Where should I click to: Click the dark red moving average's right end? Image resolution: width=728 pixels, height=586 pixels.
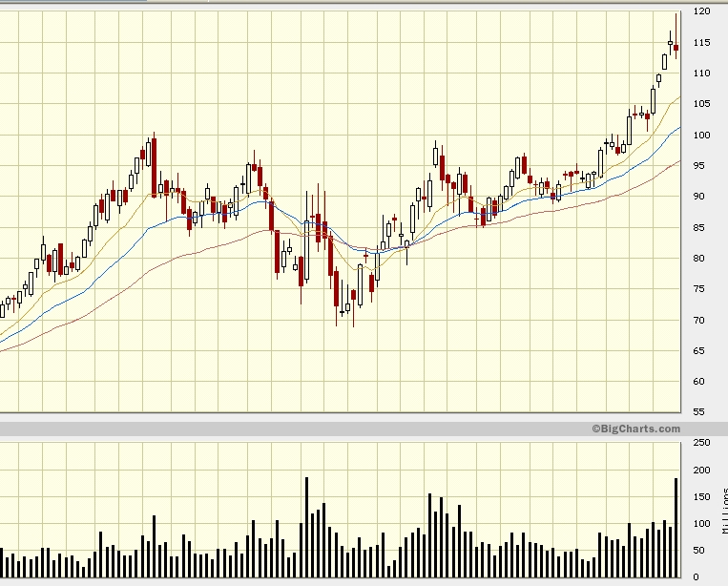coord(677,162)
